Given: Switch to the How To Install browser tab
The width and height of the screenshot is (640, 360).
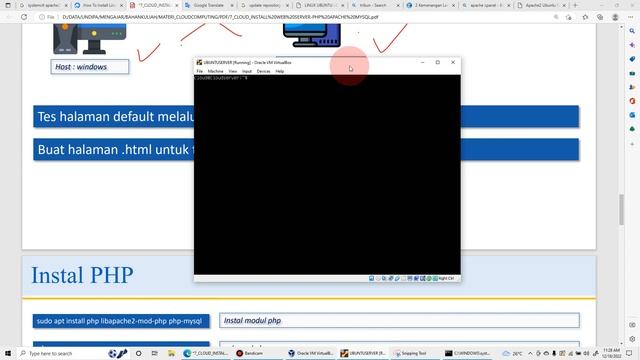Looking at the screenshot, I should pos(98,5).
